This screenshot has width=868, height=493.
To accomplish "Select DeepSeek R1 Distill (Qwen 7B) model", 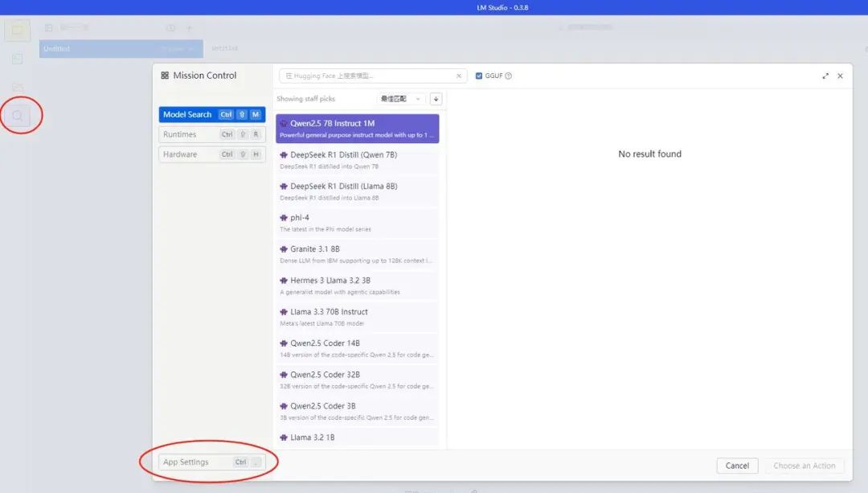I will point(358,160).
